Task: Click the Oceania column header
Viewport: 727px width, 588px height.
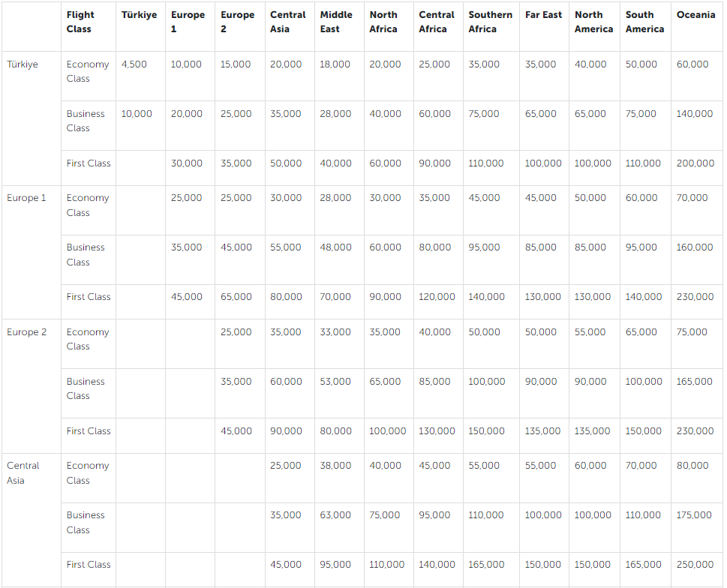Action: 695,15
